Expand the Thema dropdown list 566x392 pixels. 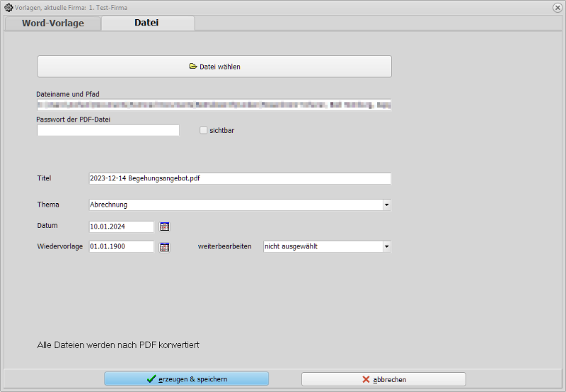click(386, 205)
